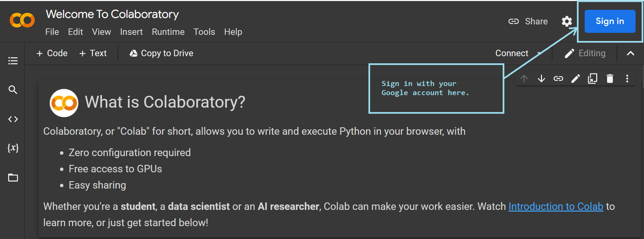644x239 pixels.
Task: Add a new Text cell
Action: 93,53
